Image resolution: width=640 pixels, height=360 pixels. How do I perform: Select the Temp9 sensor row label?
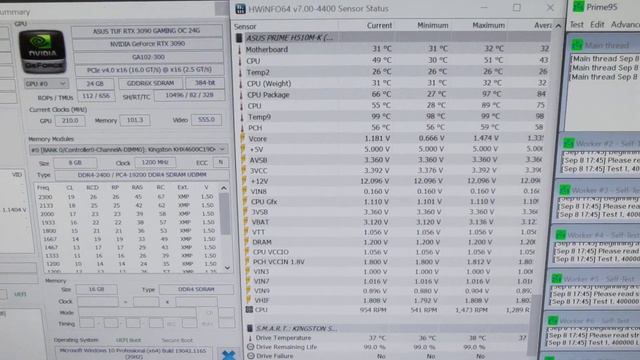click(260, 117)
